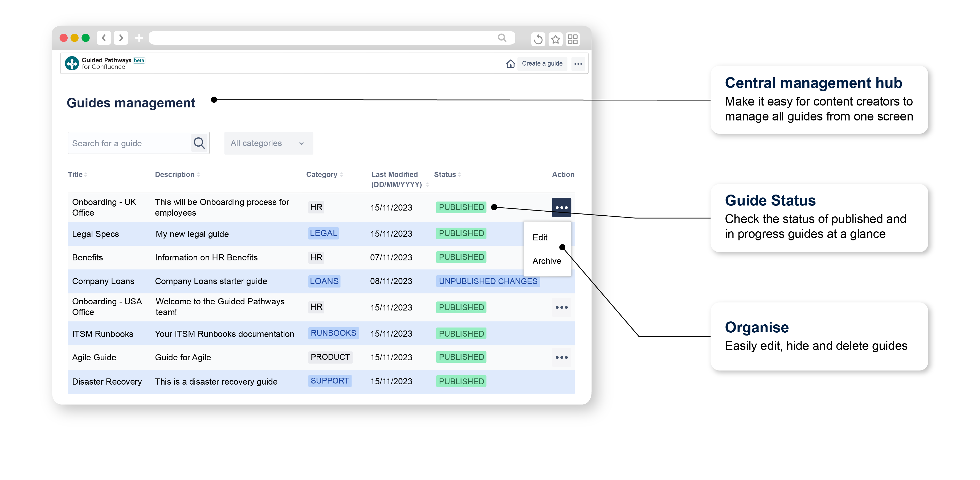Click the guide search magnifier button
This screenshot has width=980, height=480.
[x=199, y=143]
